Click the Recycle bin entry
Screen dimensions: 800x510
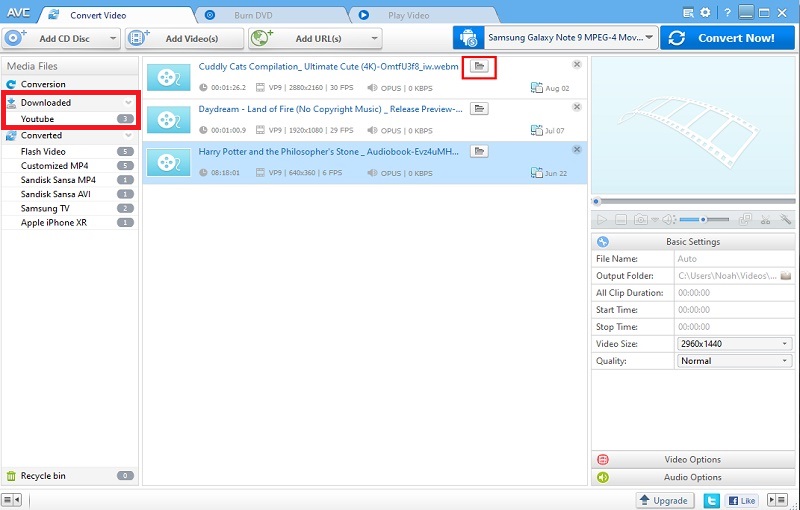coord(69,476)
